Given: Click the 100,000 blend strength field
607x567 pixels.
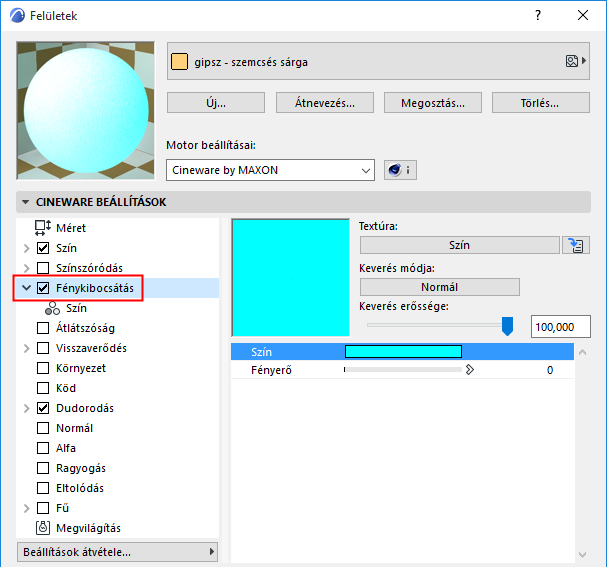Looking at the screenshot, I should tap(561, 326).
